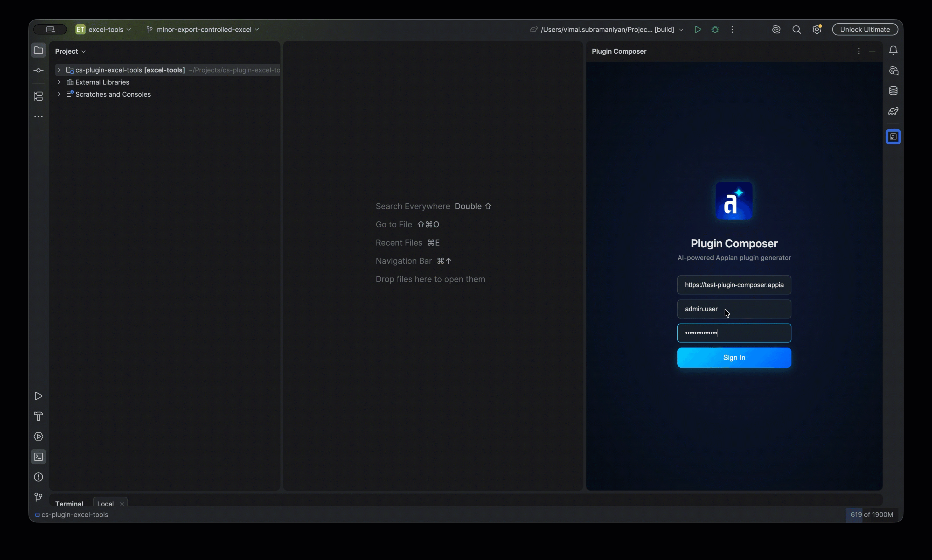Expand Scratches and Consoles node
Screen dimensions: 932x560
click(59, 94)
